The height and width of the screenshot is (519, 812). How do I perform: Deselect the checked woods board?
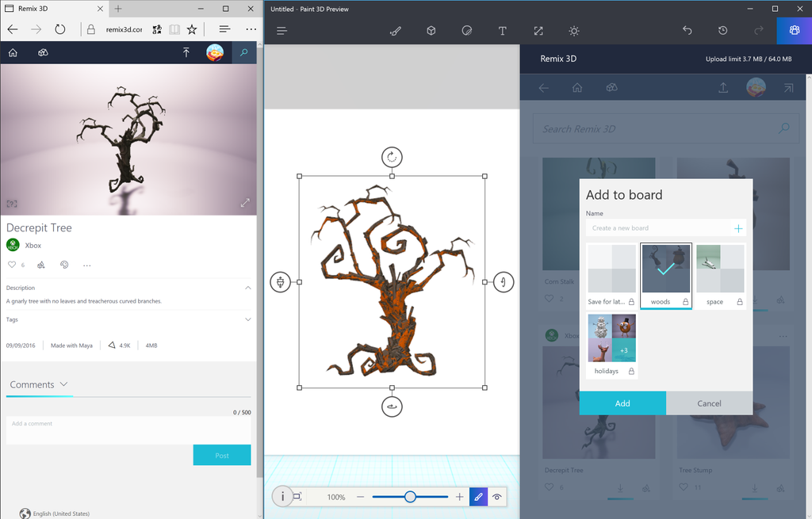[666, 269]
